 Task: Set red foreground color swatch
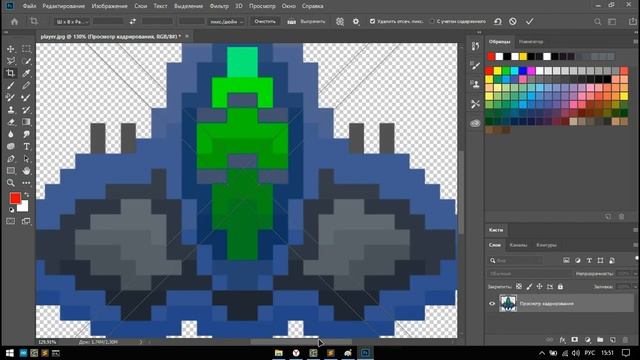point(15,198)
